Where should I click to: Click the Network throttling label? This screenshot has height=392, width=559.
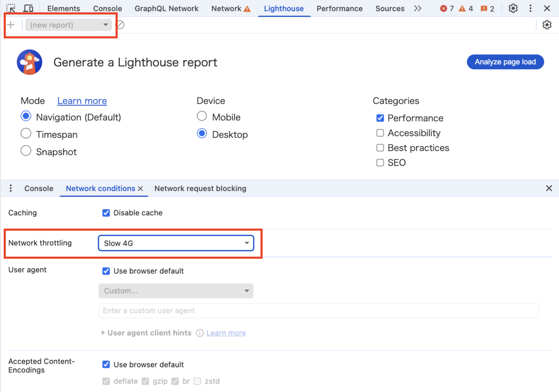(x=40, y=243)
